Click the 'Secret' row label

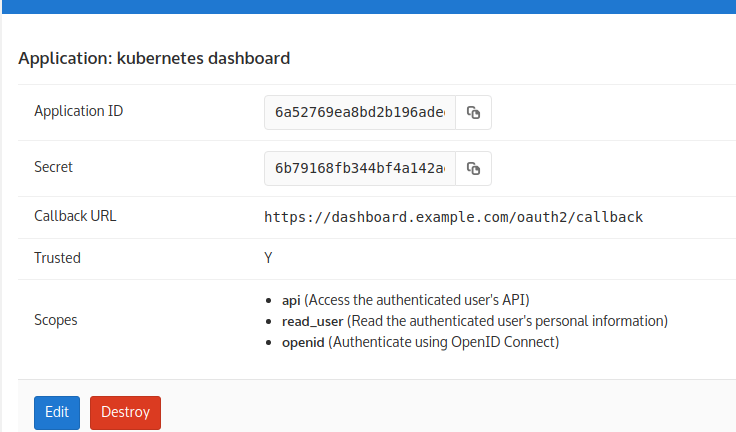tap(54, 167)
